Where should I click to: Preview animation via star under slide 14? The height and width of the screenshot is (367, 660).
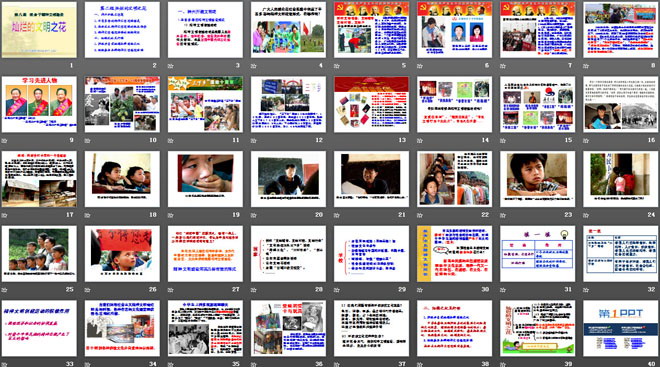click(420, 140)
